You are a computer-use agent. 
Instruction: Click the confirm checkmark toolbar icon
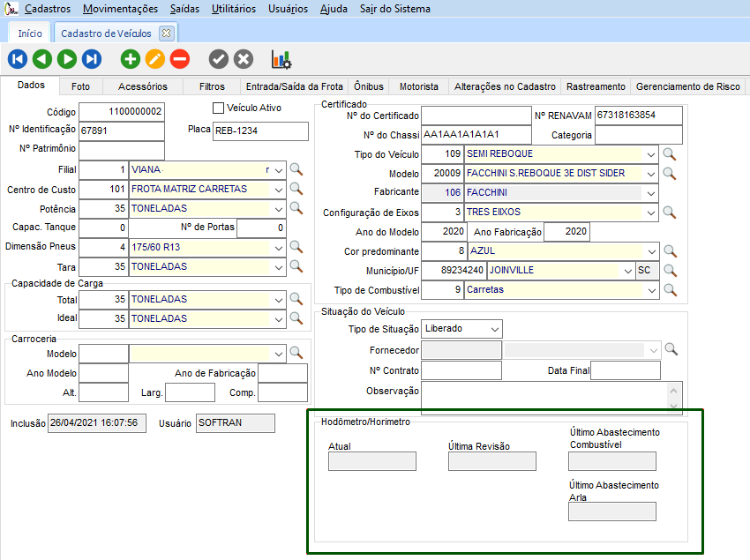[219, 59]
